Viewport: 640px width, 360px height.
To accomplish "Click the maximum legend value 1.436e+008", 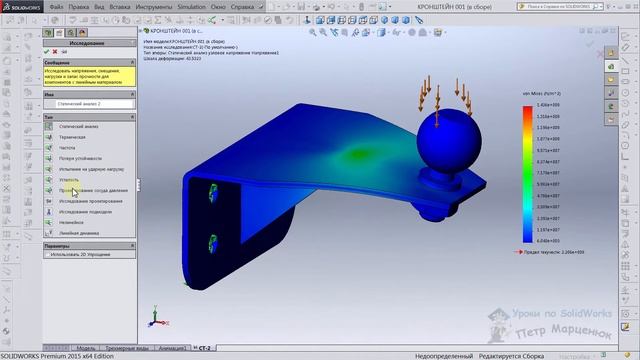I will click(x=548, y=105).
